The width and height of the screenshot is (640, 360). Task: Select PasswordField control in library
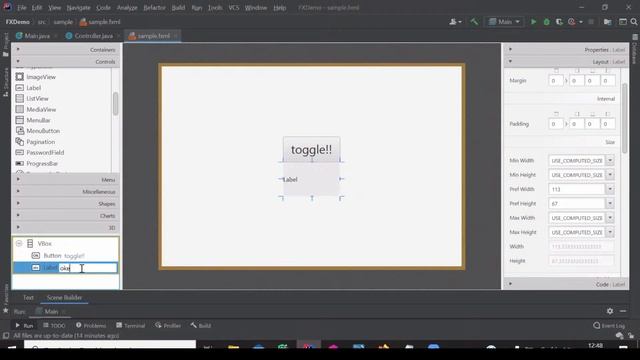coord(45,152)
